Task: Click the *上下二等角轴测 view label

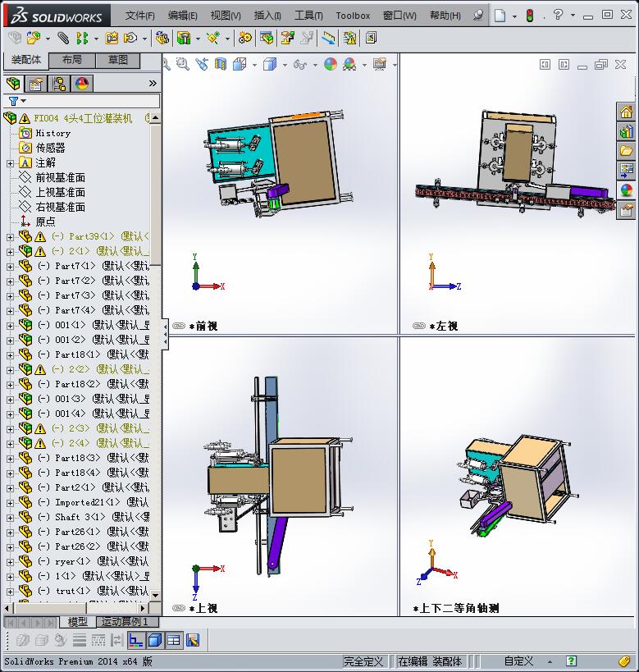Action: click(x=456, y=608)
